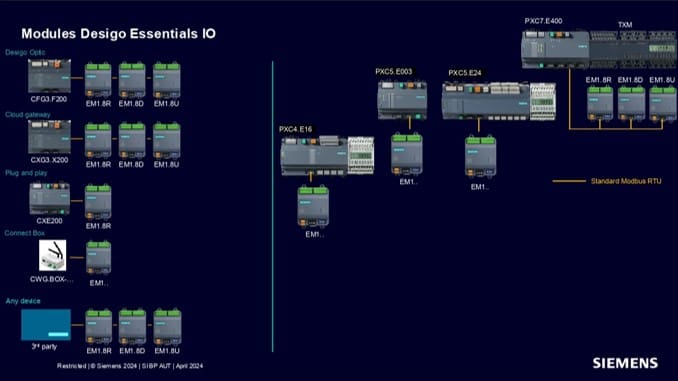
Task: Click the Desigo Optic section label
Action: point(25,52)
